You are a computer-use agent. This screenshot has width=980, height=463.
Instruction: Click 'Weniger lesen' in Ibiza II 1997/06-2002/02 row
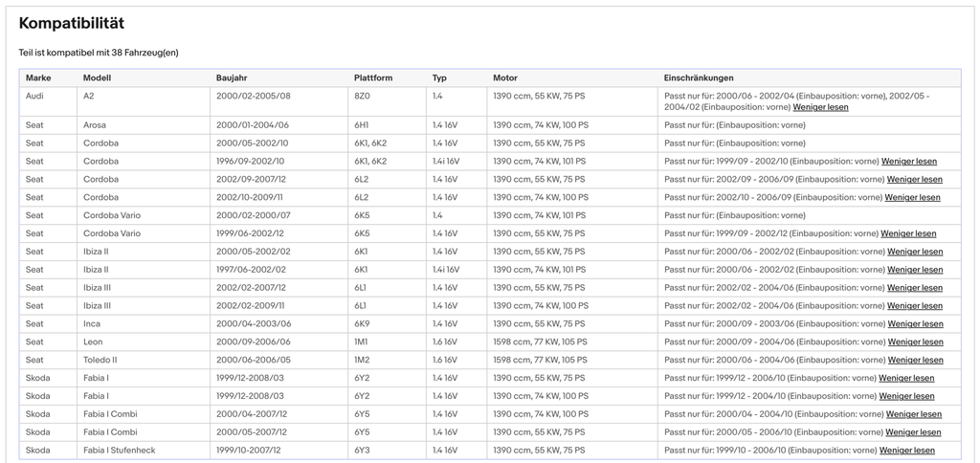coord(916,270)
